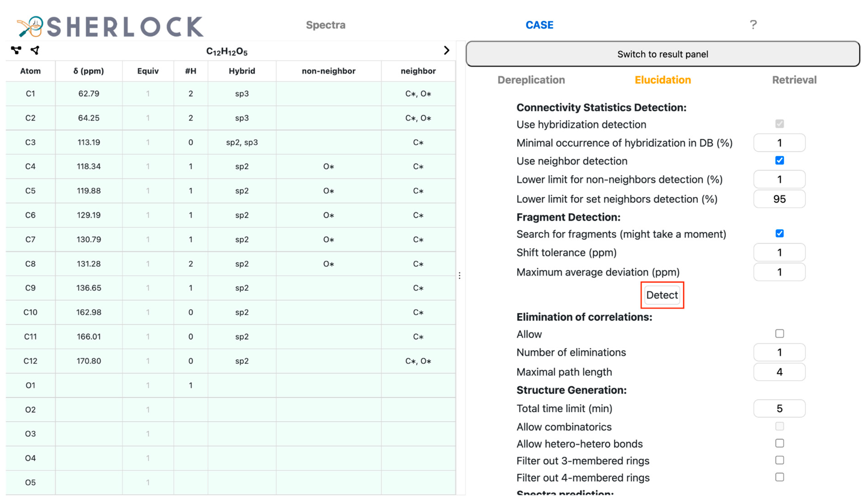This screenshot has width=868, height=503.
Task: Switch to the Dereplication tab
Action: click(531, 80)
